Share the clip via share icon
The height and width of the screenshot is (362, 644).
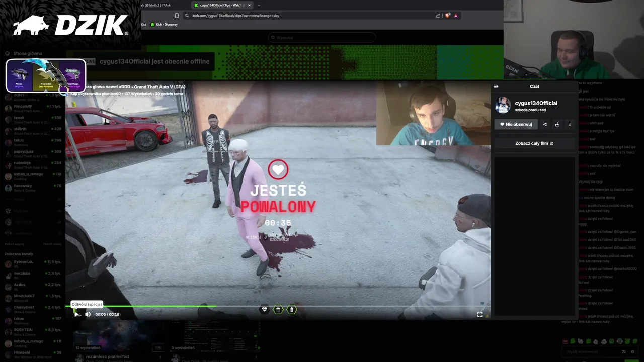coord(545,124)
